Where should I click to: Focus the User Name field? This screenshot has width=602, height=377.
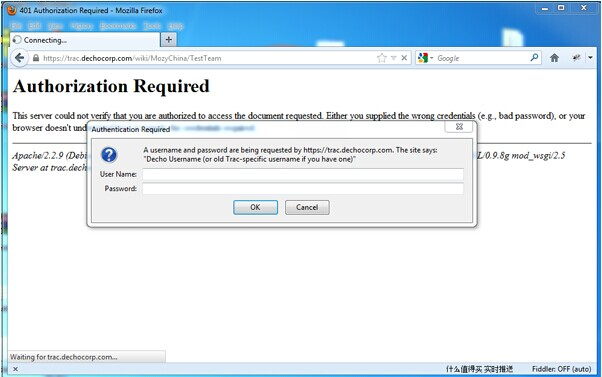point(303,174)
